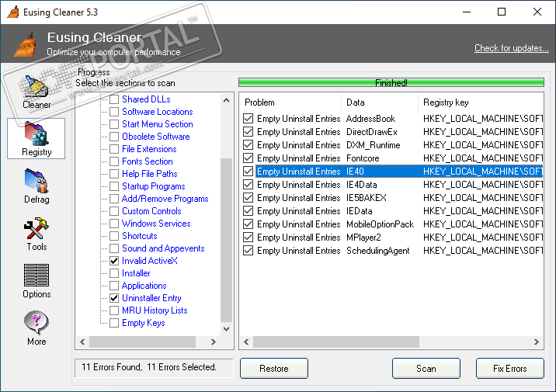Enable Sound and Appevents scanning
This screenshot has height=392, width=556.
pos(114,248)
